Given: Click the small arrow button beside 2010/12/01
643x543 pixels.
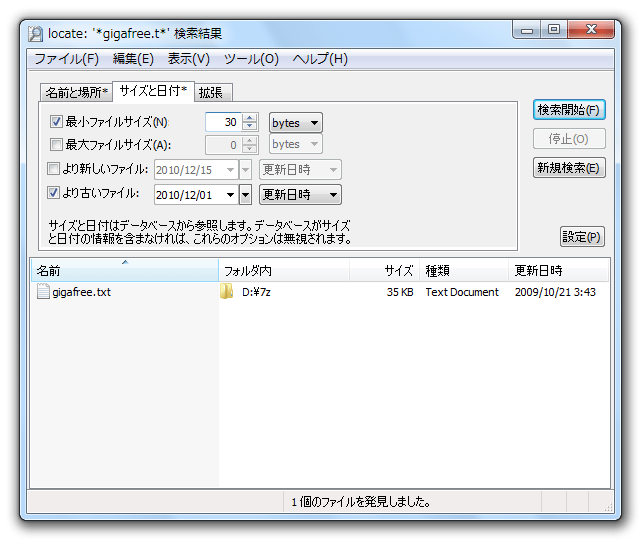Looking at the screenshot, I should 245,194.
